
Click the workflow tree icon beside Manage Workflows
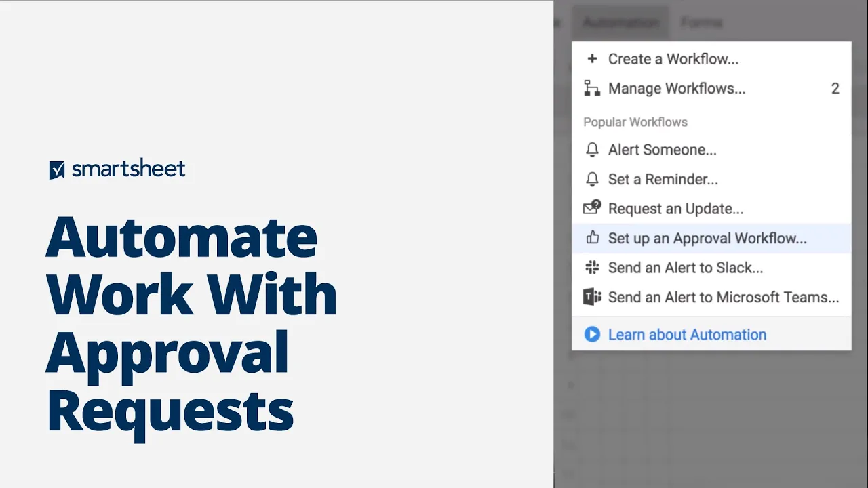point(592,88)
